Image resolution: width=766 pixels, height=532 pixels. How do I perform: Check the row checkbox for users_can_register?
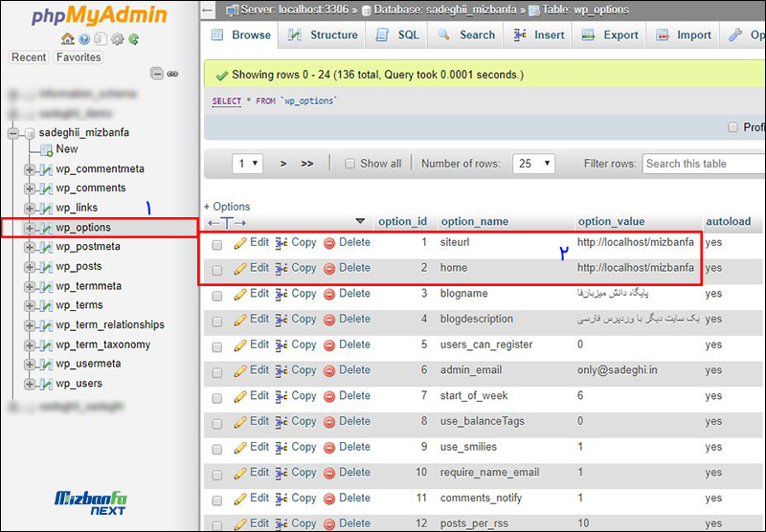click(x=217, y=347)
